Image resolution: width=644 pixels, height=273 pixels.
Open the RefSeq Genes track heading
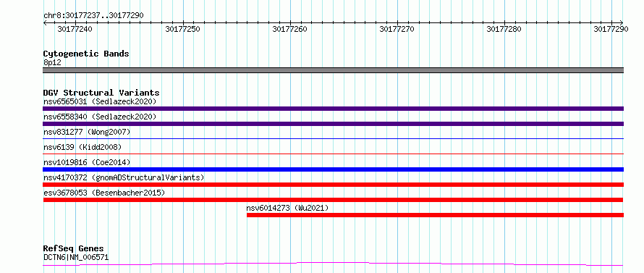74,249
